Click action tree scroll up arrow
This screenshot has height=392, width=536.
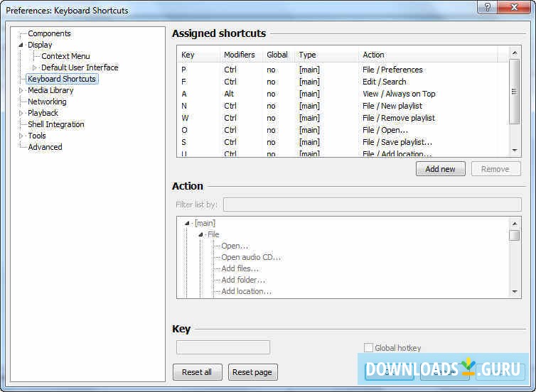[x=515, y=224]
